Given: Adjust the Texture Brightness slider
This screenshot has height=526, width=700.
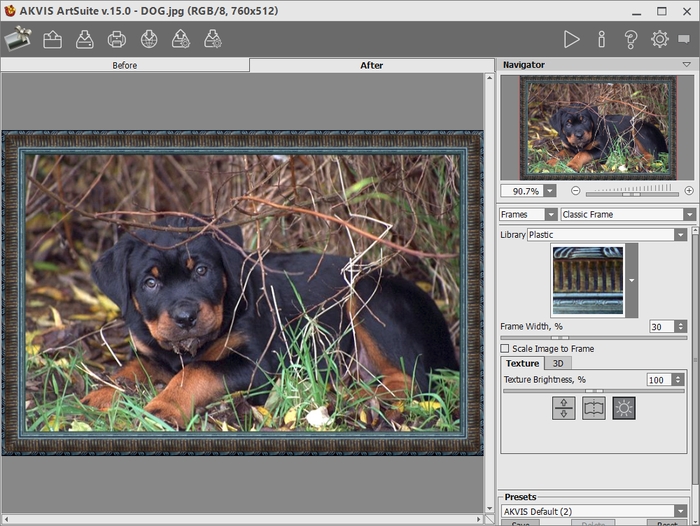Looking at the screenshot, I should tap(594, 391).
